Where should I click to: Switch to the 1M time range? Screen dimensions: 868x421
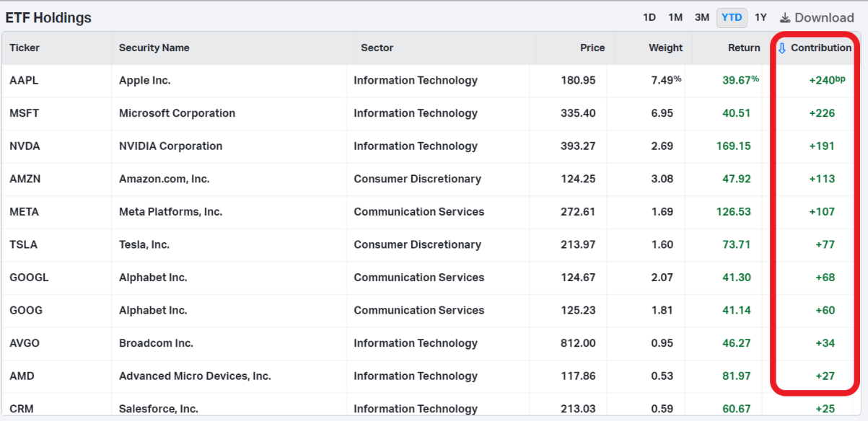[x=675, y=17]
